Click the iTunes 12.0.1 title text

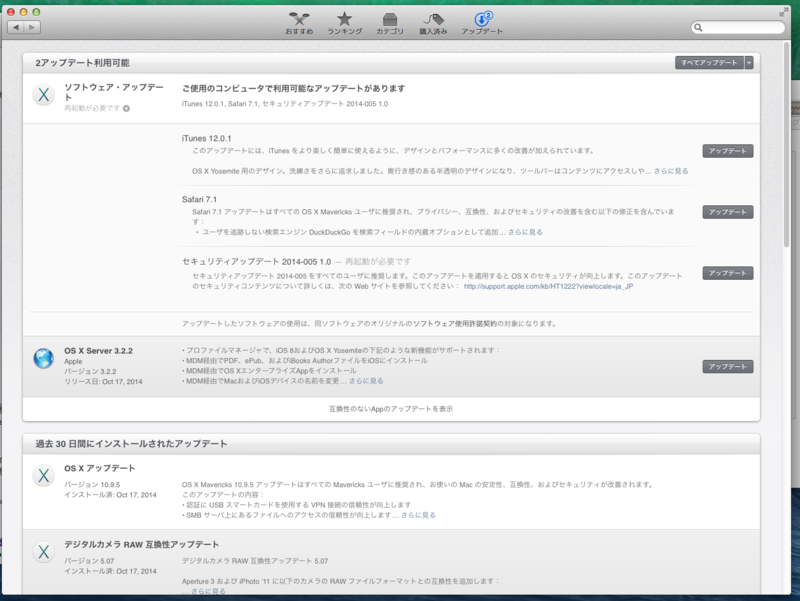pos(206,138)
